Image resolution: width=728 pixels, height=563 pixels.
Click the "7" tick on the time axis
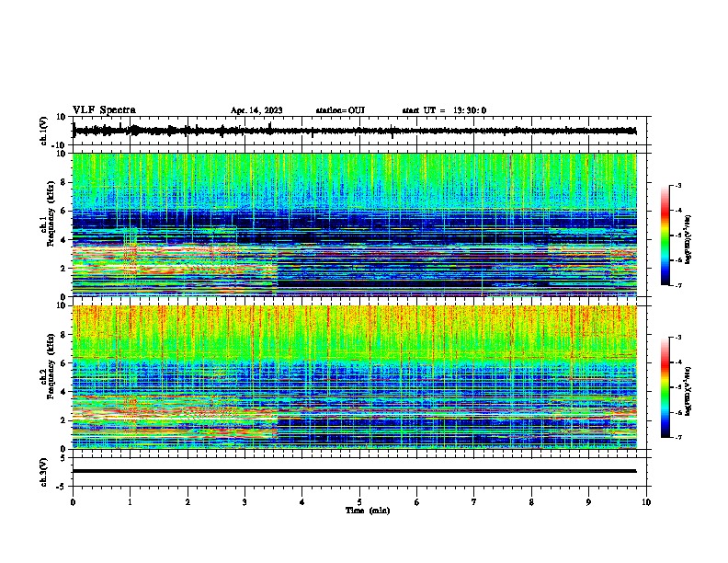click(x=474, y=502)
